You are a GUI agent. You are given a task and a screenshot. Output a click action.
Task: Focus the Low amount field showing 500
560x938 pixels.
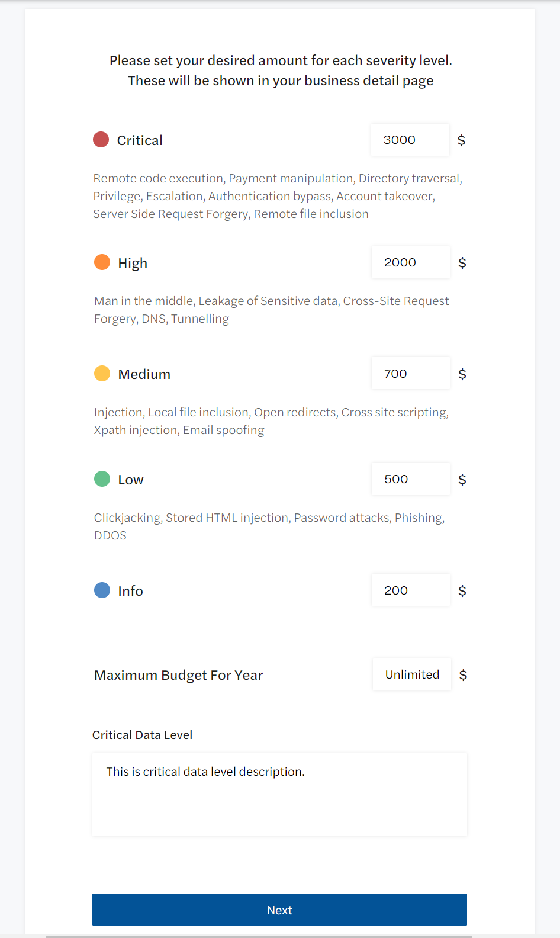[410, 479]
